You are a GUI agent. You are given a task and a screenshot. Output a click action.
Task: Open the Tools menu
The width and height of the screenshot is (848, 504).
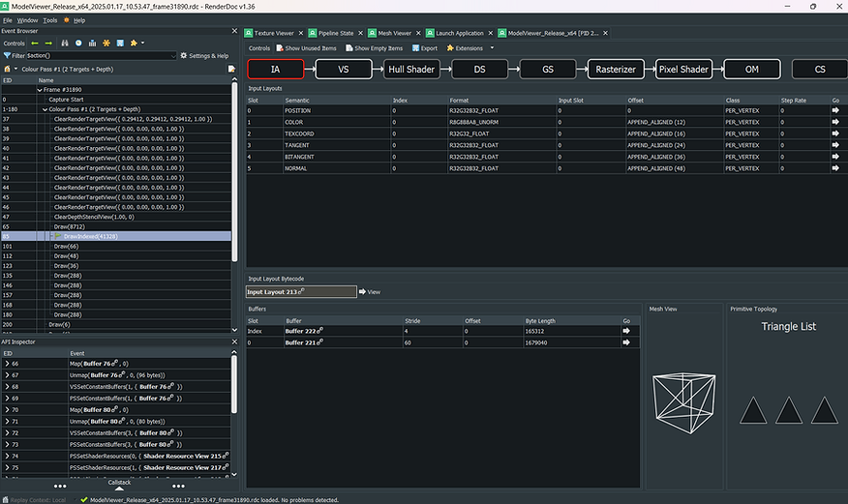pos(49,20)
